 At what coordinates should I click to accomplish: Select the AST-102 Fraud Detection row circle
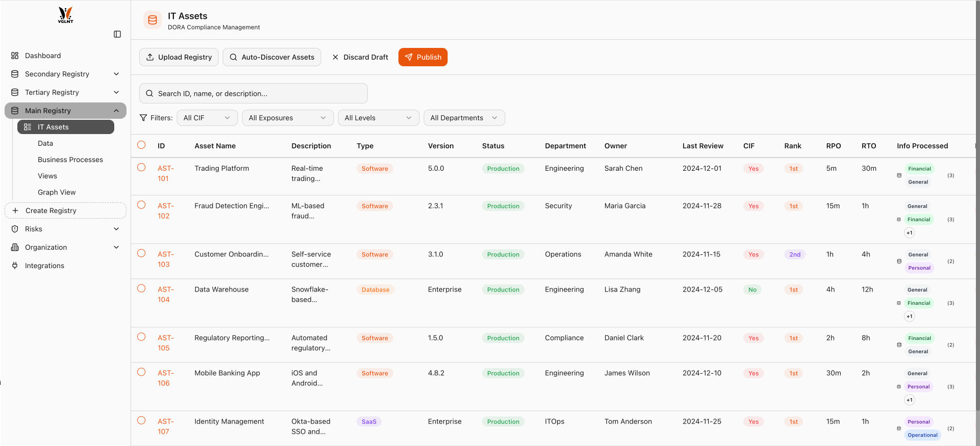(141, 205)
